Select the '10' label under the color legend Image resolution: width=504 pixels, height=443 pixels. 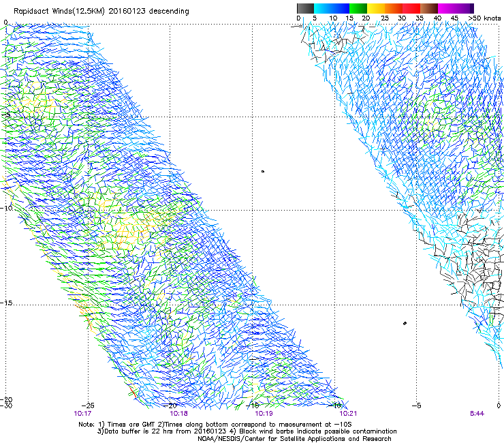coord(333,18)
